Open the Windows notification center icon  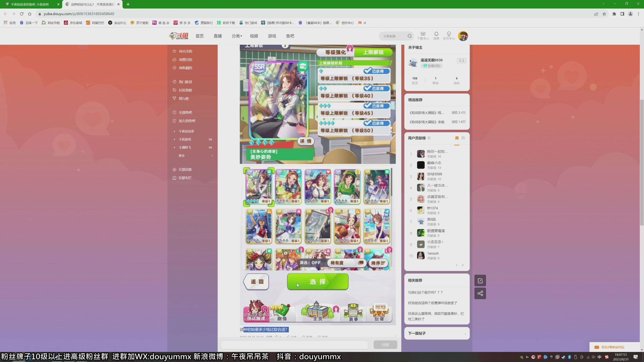[x=636, y=357]
